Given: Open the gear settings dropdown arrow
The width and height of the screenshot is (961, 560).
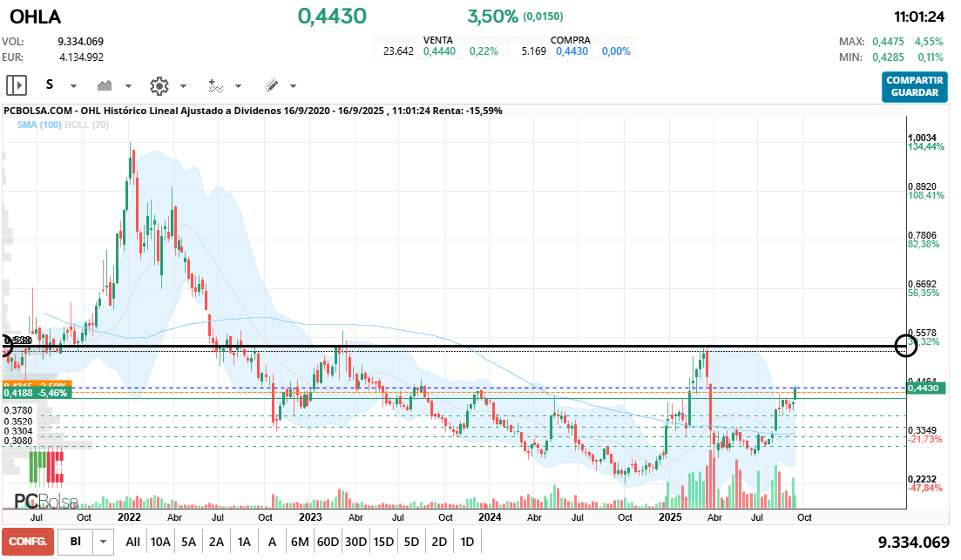Looking at the screenshot, I should click(183, 86).
